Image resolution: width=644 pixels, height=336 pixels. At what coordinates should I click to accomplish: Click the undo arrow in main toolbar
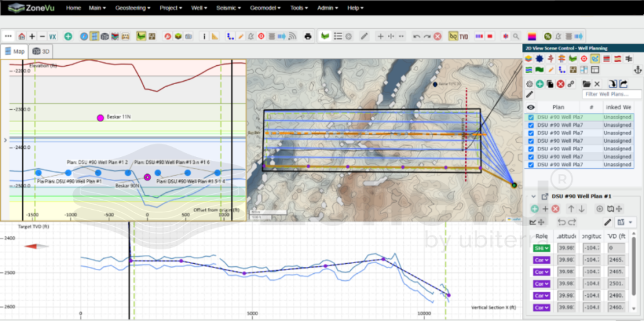click(416, 36)
